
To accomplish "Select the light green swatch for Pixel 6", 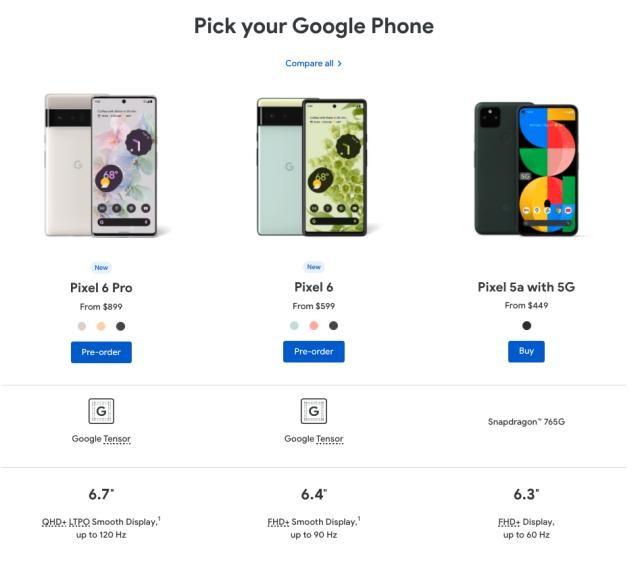I will coord(294,326).
